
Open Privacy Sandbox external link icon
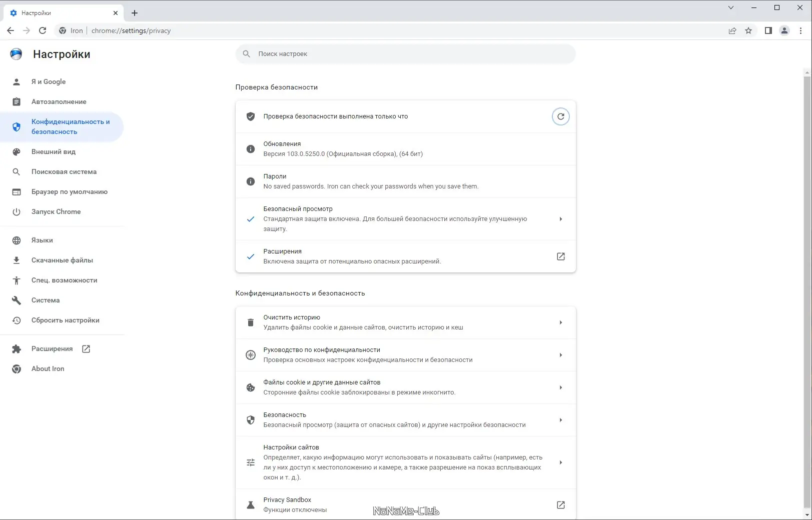560,505
